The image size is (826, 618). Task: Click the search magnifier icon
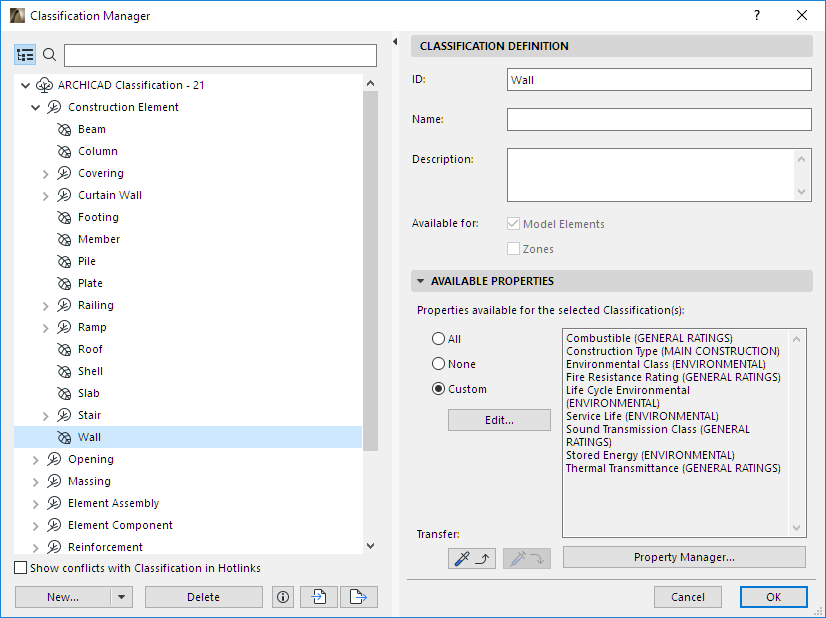[x=49, y=54]
